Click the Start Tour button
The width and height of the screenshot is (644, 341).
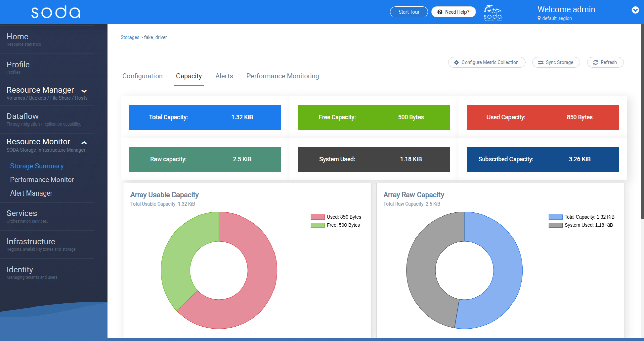click(409, 12)
